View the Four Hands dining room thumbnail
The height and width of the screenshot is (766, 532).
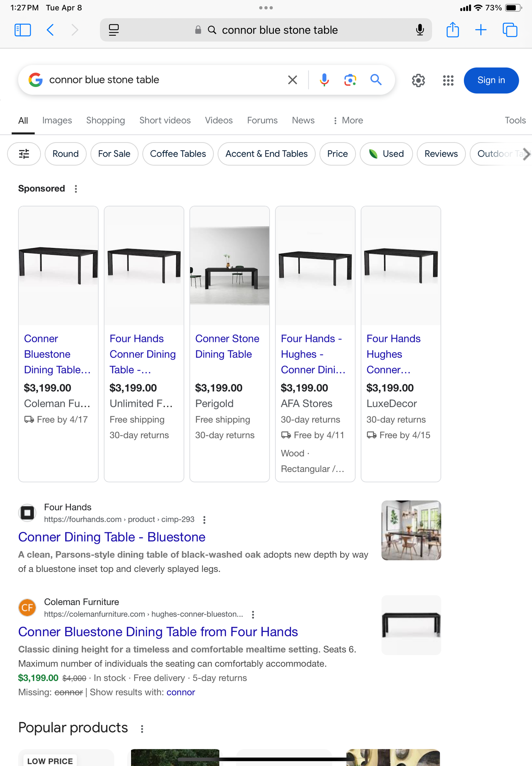[x=411, y=530]
